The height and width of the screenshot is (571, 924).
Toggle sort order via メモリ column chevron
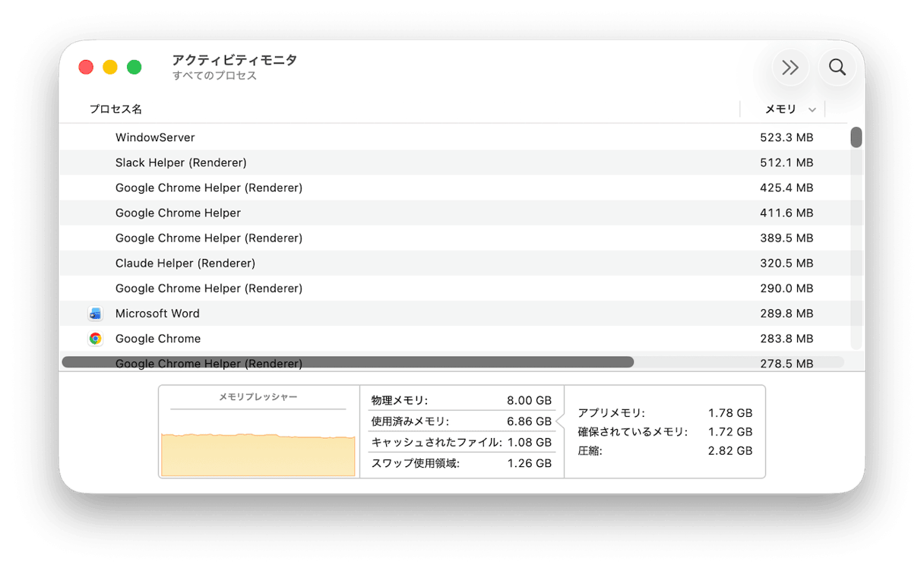(x=812, y=110)
